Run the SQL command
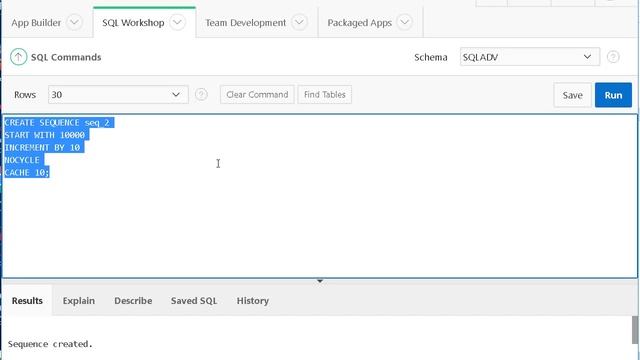 [x=613, y=95]
